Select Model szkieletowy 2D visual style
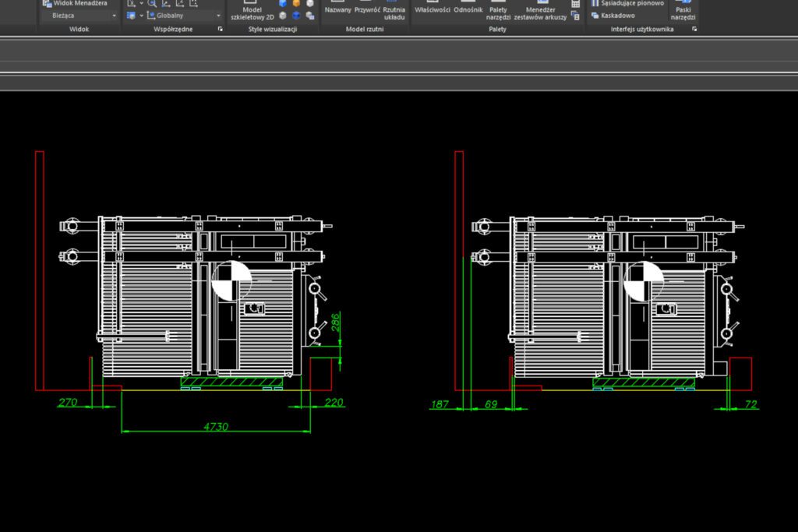 click(x=252, y=12)
